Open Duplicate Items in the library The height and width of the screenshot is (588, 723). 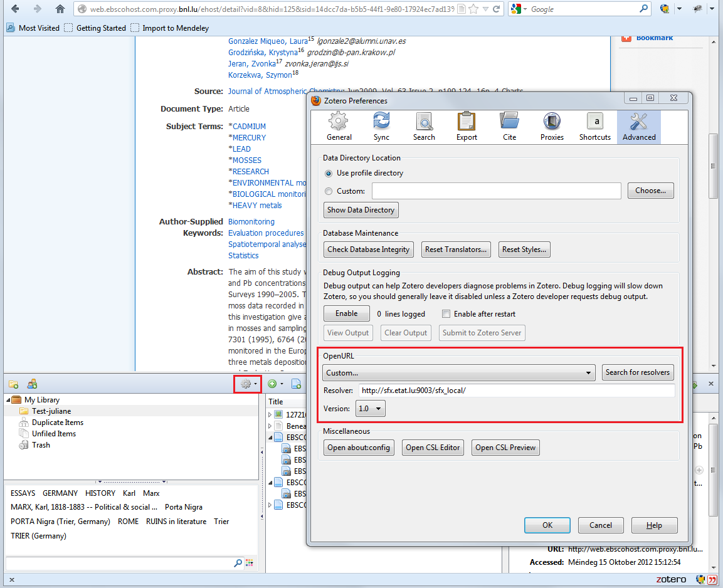tap(58, 423)
